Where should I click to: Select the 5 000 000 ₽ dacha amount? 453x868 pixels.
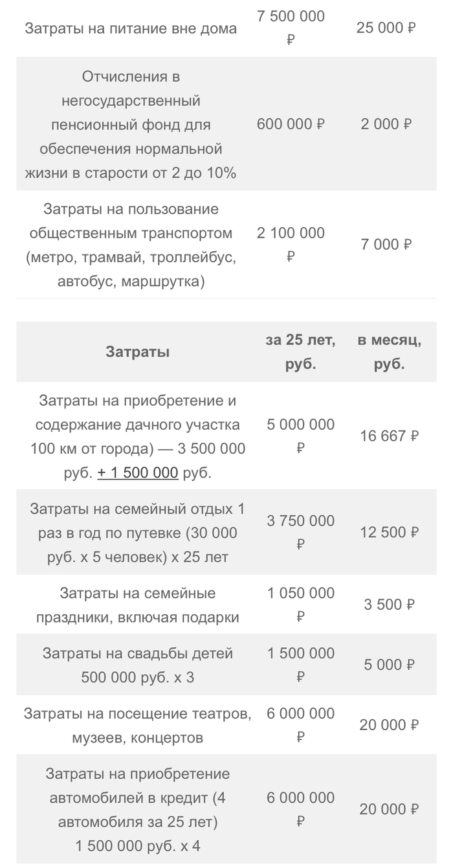click(x=300, y=436)
